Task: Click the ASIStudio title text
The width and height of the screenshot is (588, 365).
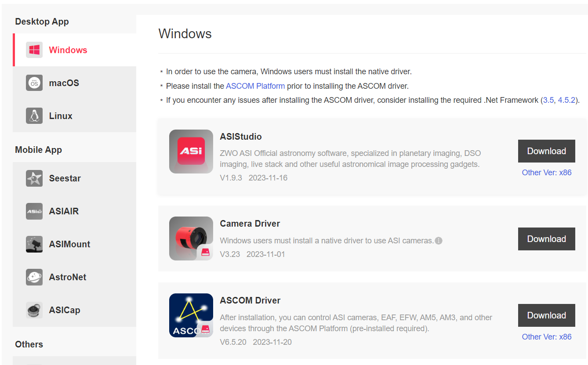Action: click(241, 137)
